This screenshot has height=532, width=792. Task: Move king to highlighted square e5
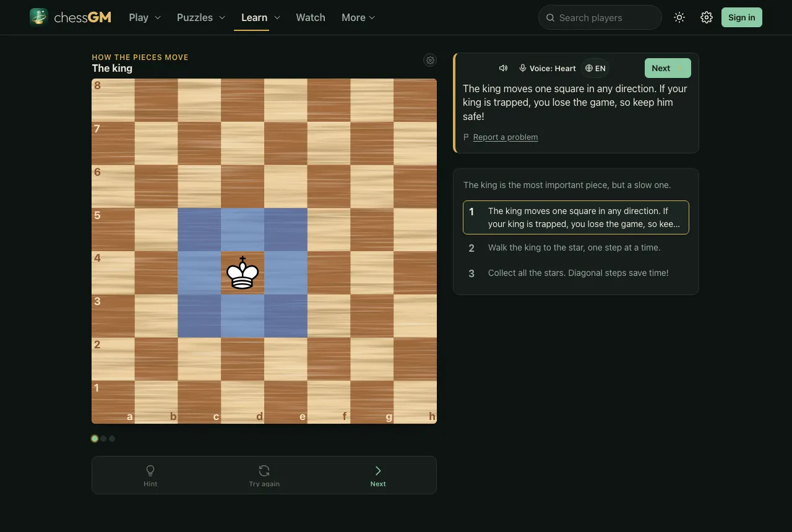[286, 230]
